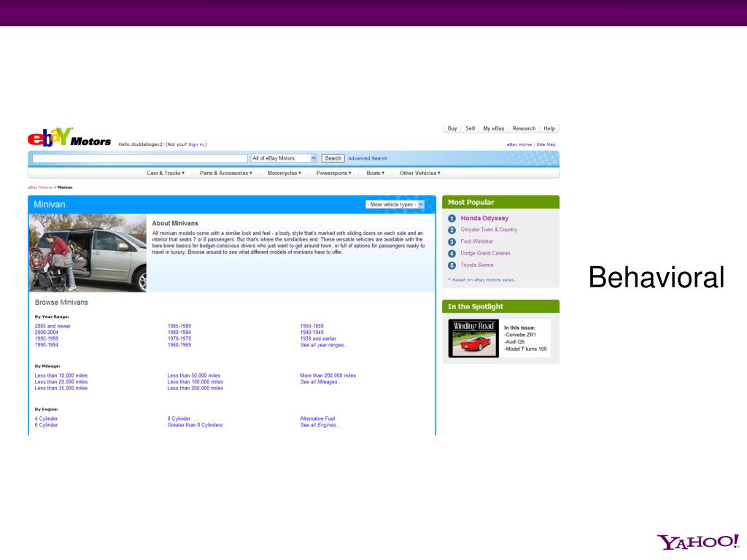Browse minivans from 1950-1959
747x560 pixels.
point(311,327)
